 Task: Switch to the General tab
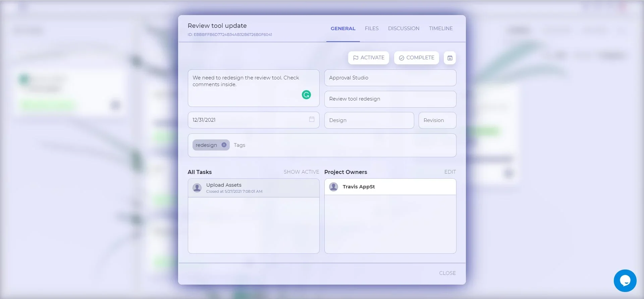[343, 28]
